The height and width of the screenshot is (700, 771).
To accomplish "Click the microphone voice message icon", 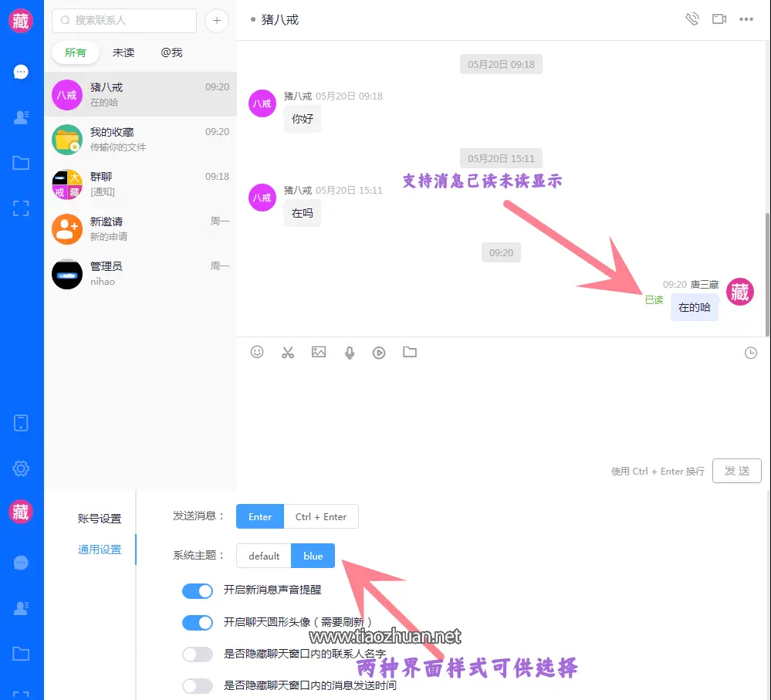I will coord(350,353).
